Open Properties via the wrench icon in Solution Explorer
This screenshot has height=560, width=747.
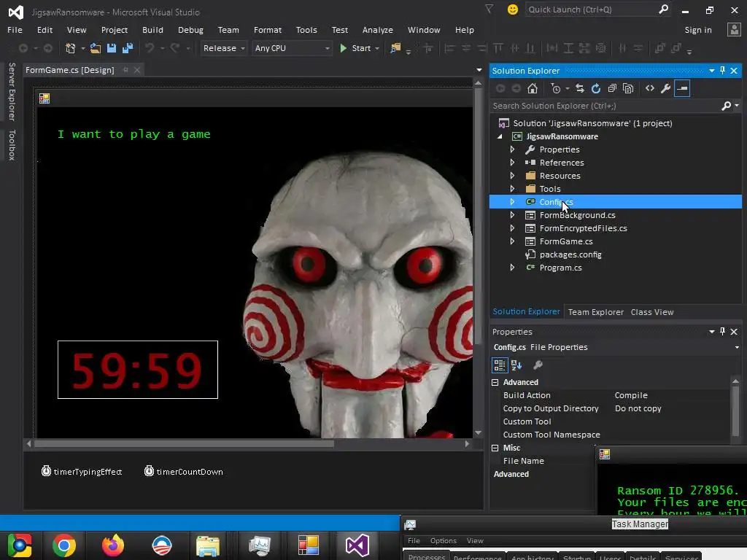coord(665,88)
